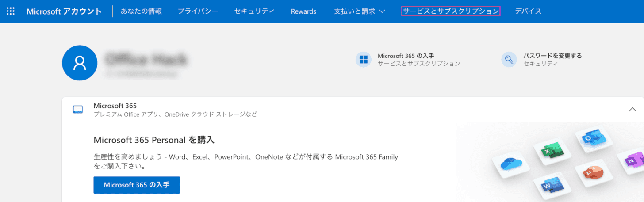Click the OneDrive cloud icon in the illustration
Screen dimensions: 644x202
click(511, 164)
